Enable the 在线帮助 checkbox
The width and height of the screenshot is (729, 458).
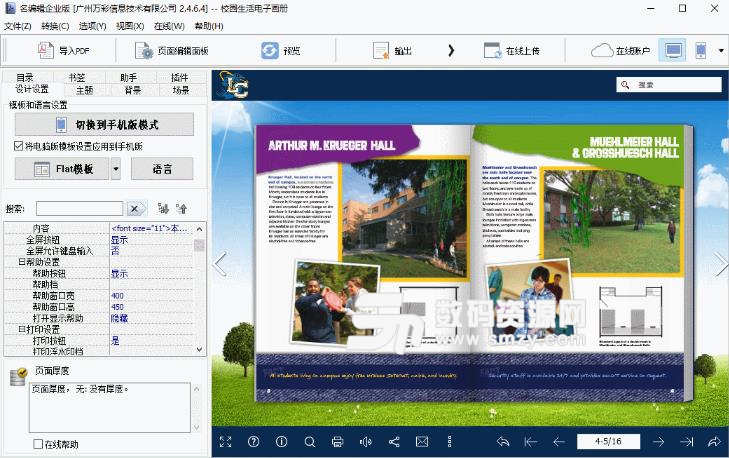click(x=38, y=444)
